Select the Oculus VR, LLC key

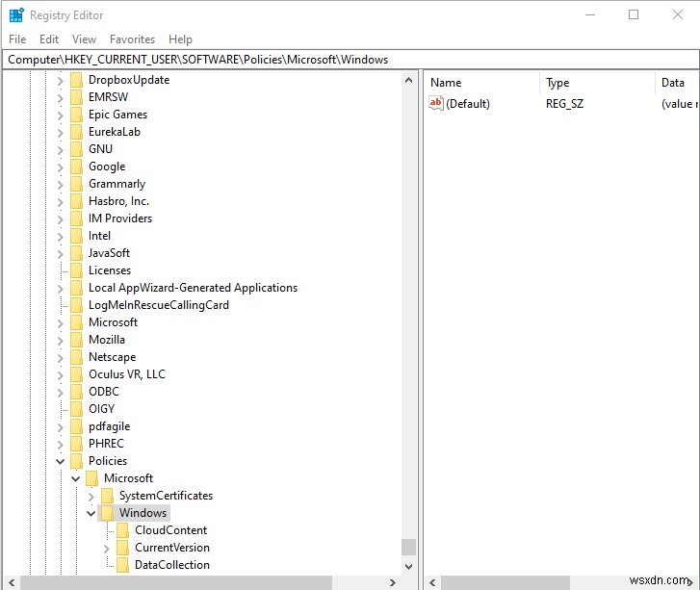pyautogui.click(x=127, y=374)
